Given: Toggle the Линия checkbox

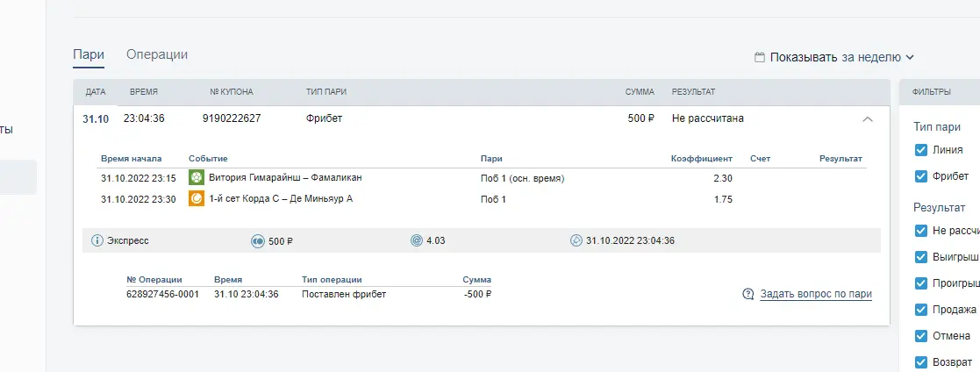Looking at the screenshot, I should pyautogui.click(x=920, y=150).
